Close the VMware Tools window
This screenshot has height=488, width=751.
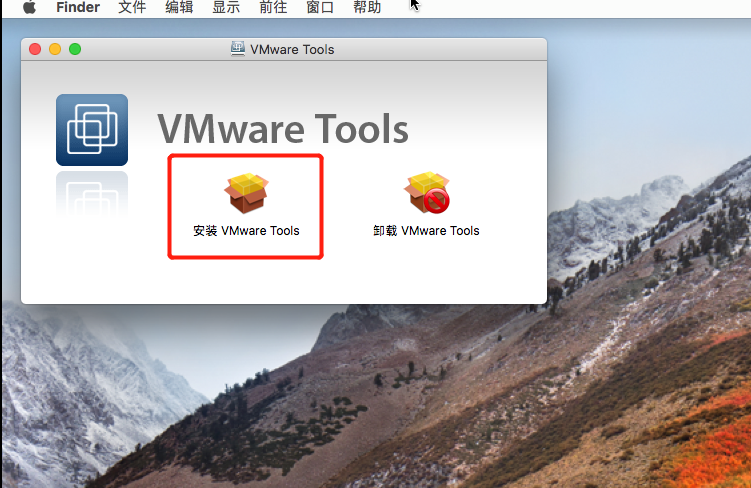pyautogui.click(x=35, y=49)
